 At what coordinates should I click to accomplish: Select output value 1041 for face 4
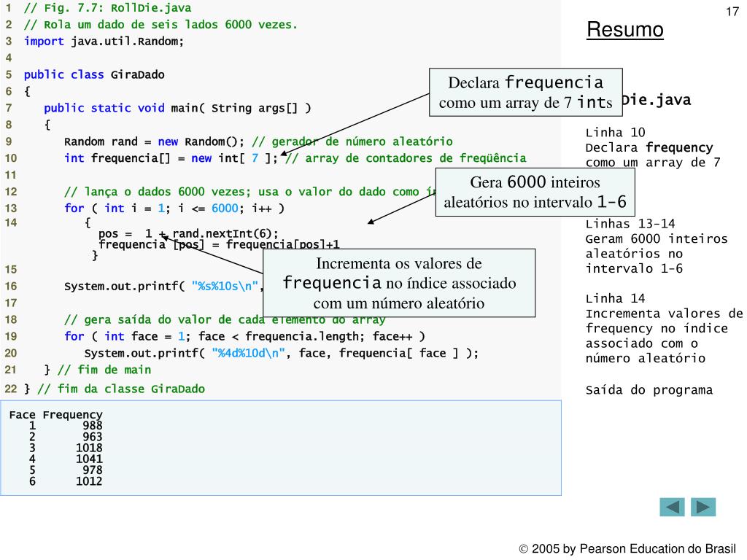click(x=89, y=459)
